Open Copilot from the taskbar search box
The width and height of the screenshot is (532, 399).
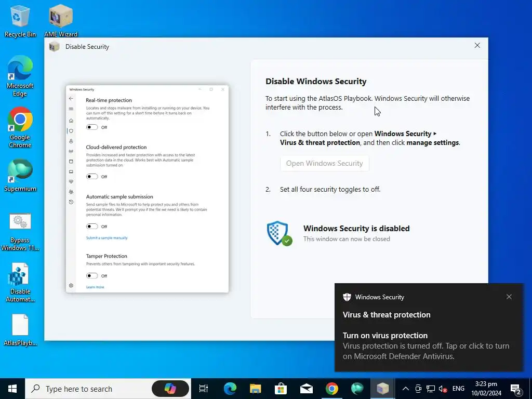pyautogui.click(x=170, y=389)
